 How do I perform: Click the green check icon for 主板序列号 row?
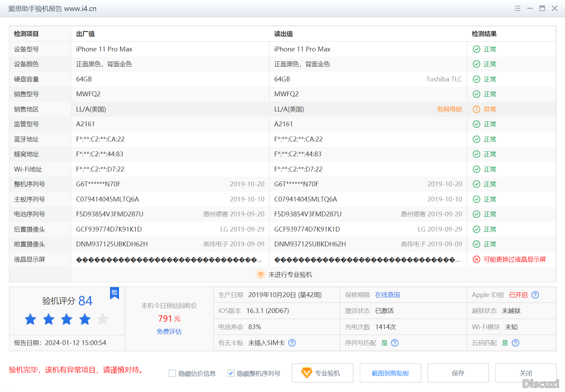pos(476,199)
